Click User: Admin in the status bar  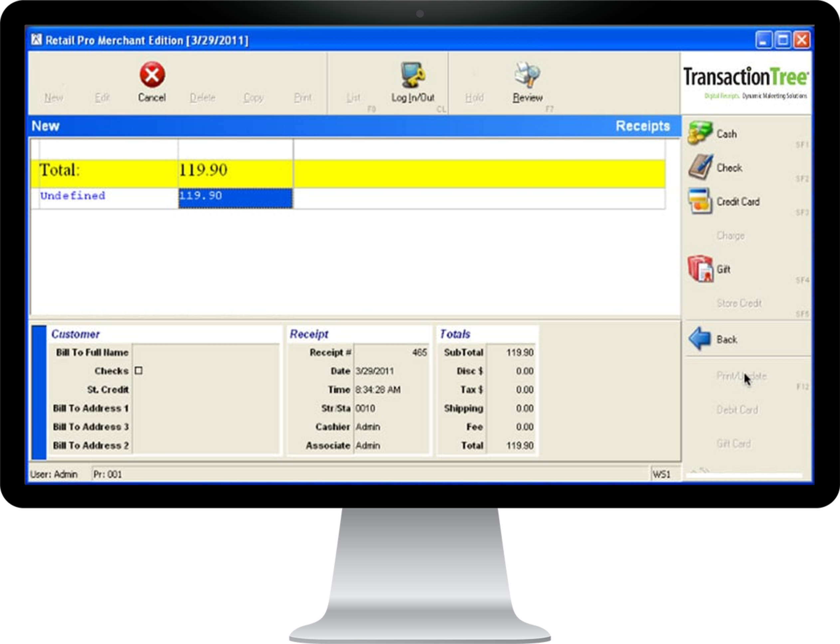(x=54, y=474)
